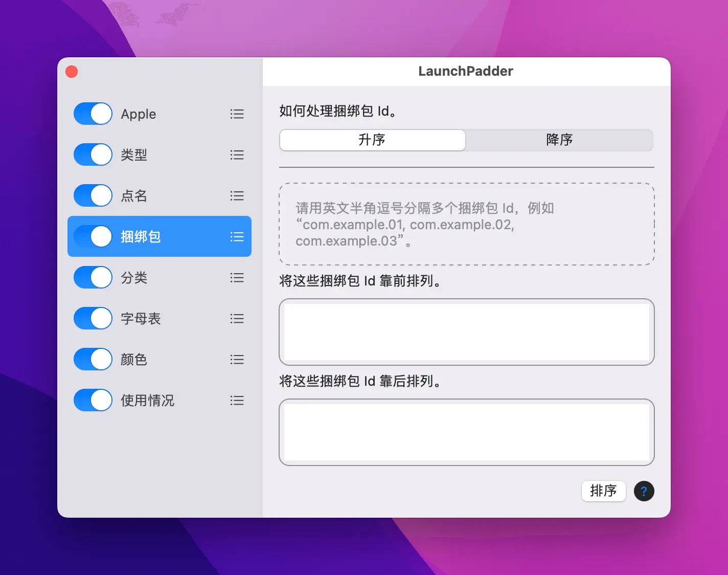
Task: Click the reorder handle icon for 捆绑包
Action: coord(237,236)
